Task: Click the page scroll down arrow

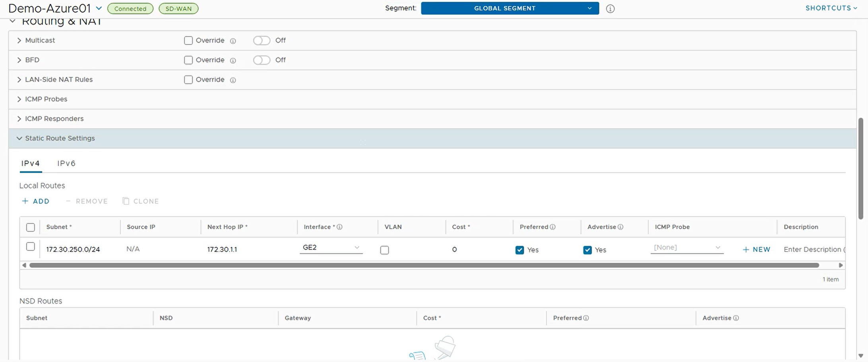Action: [x=861, y=356]
